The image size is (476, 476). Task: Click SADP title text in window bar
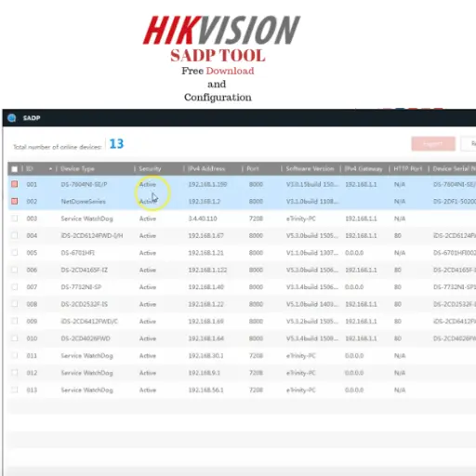point(32,118)
